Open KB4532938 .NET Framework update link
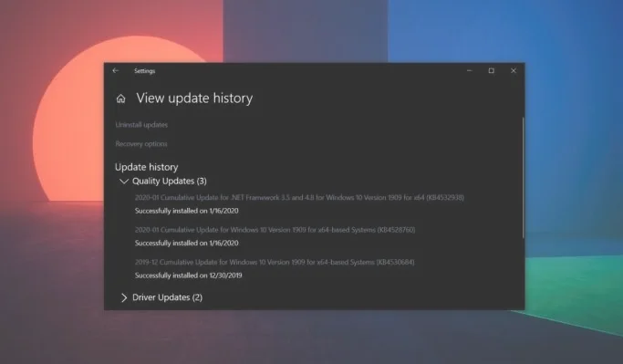 (299, 197)
